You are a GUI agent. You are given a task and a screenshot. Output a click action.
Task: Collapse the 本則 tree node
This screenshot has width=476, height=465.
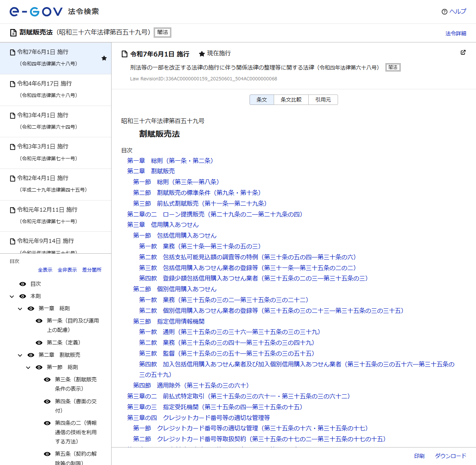(x=12, y=296)
